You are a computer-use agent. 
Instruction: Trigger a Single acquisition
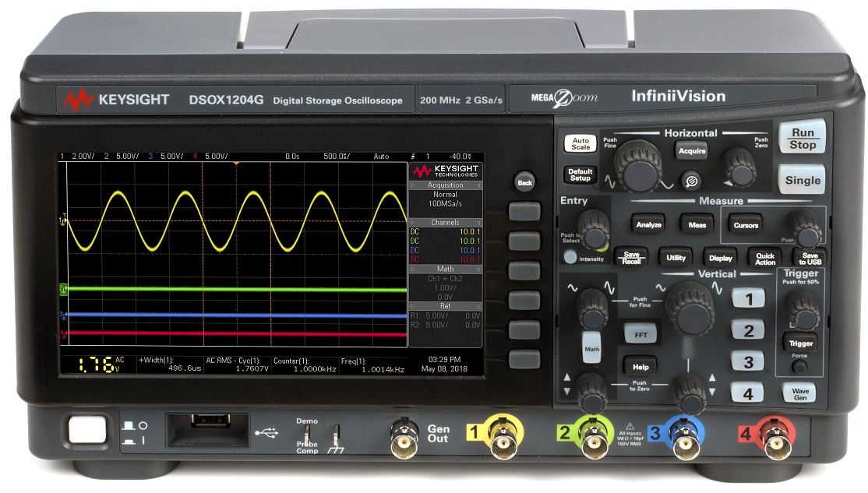click(x=802, y=180)
